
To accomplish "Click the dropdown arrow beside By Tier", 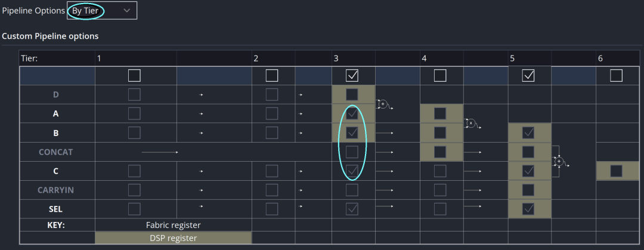I will click(x=126, y=11).
